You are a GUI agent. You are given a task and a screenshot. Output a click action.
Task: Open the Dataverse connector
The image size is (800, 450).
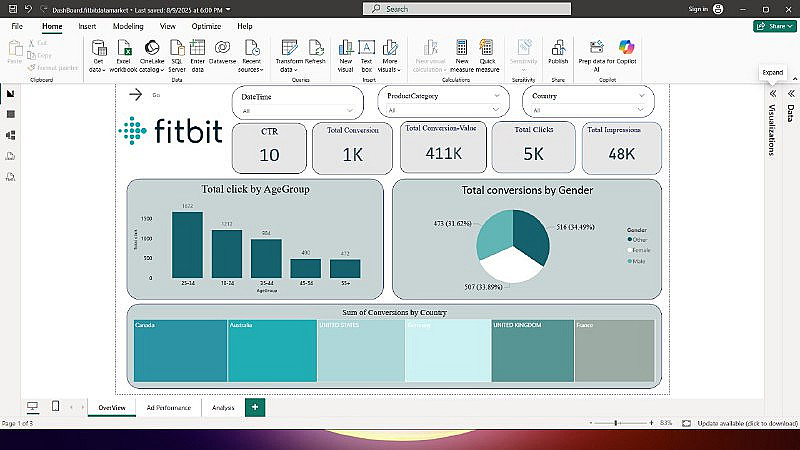pos(222,53)
